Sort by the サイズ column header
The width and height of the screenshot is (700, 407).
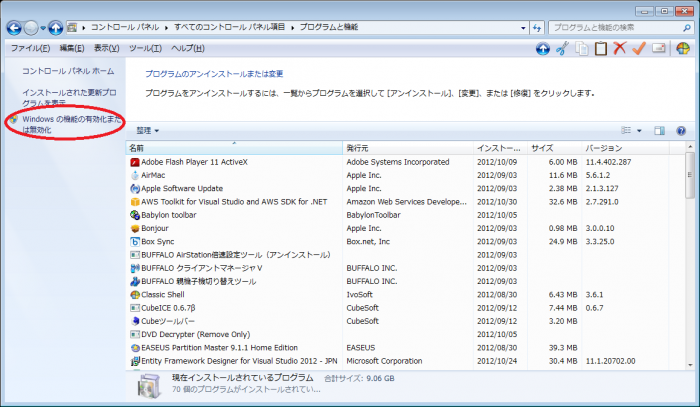554,148
